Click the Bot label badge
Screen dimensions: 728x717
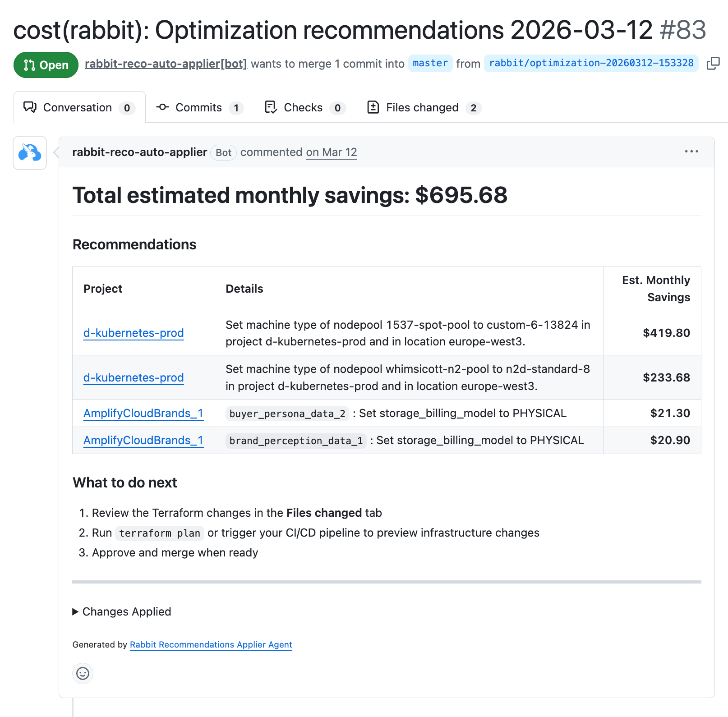[x=224, y=152]
